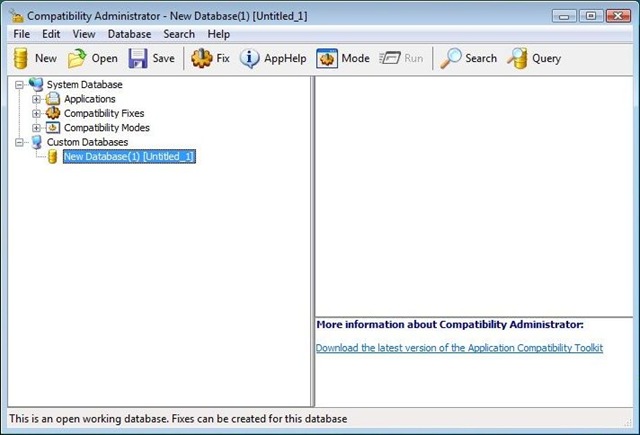
Task: Click the Open folder toolbar icon
Action: point(77,58)
